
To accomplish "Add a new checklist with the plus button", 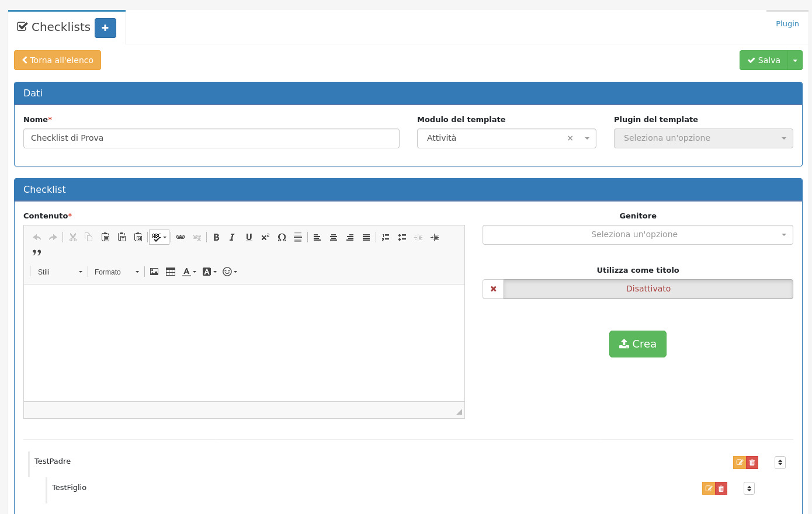I will [x=105, y=28].
